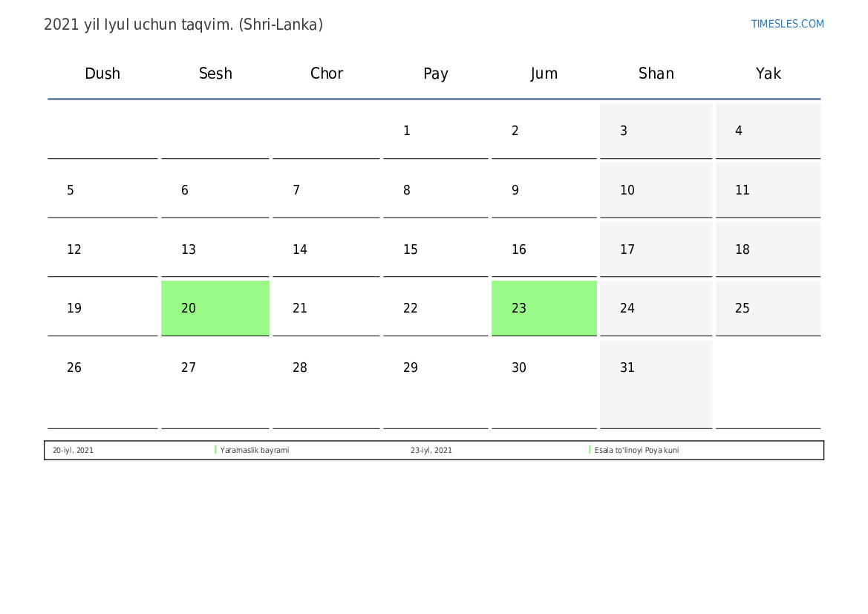Select Saturday day 31
This screenshot has height=614, width=868.
click(656, 385)
